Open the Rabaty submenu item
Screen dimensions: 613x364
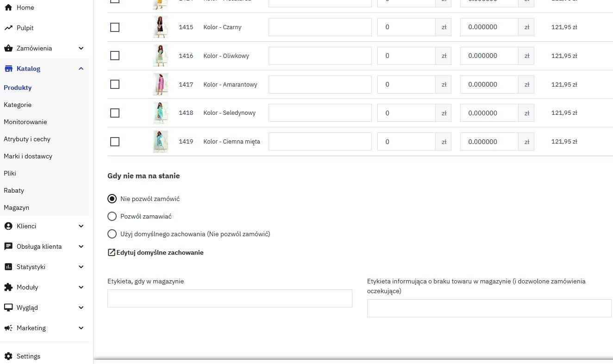(14, 190)
